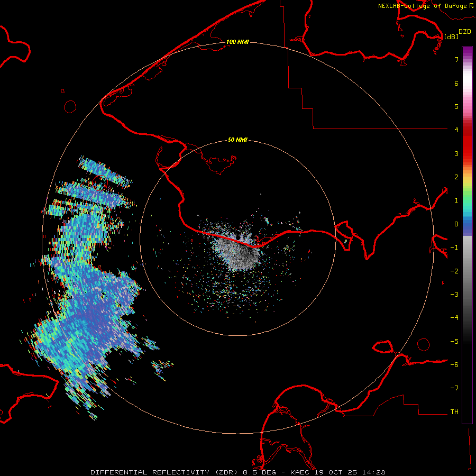
Task: Click the red section of the color bar
Action: click(467, 141)
